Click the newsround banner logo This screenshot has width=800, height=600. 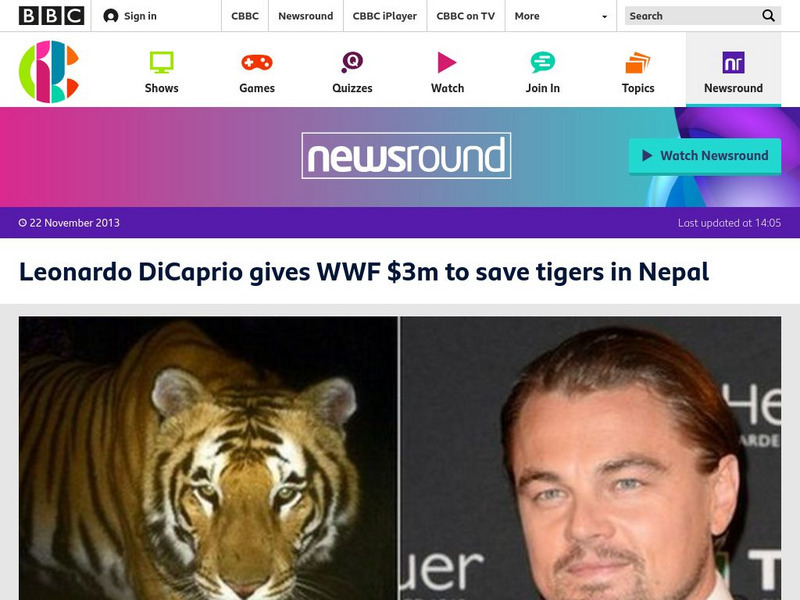click(406, 156)
